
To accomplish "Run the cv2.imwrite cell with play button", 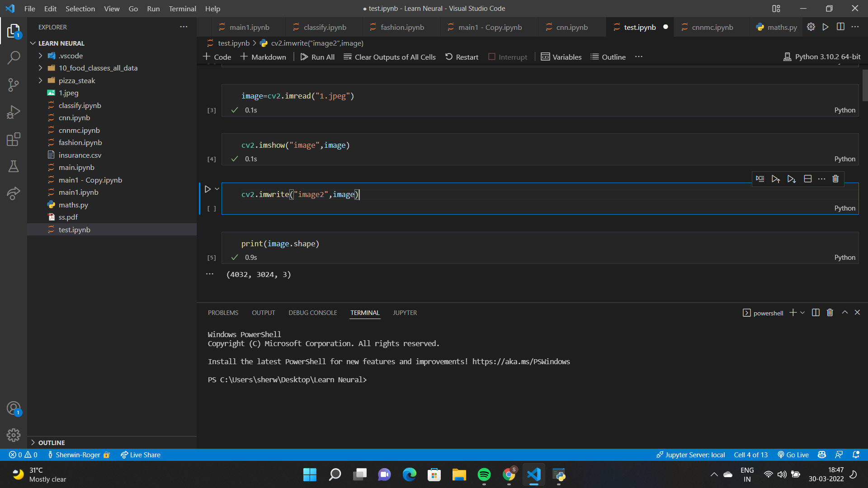I will coord(208,189).
